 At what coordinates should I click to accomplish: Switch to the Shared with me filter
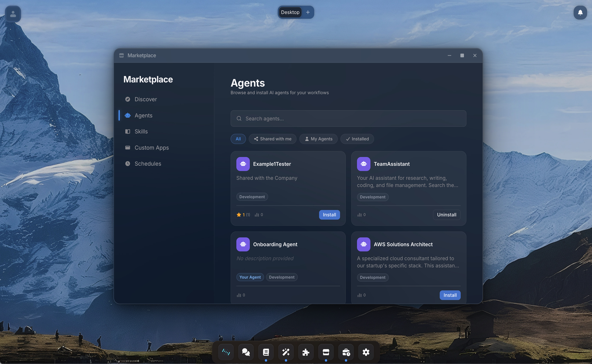pyautogui.click(x=272, y=139)
